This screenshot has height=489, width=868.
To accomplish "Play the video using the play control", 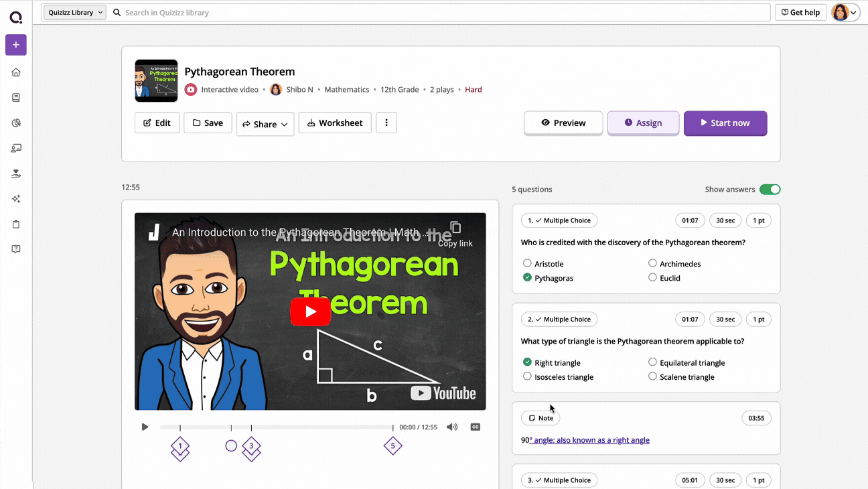I will pos(145,427).
